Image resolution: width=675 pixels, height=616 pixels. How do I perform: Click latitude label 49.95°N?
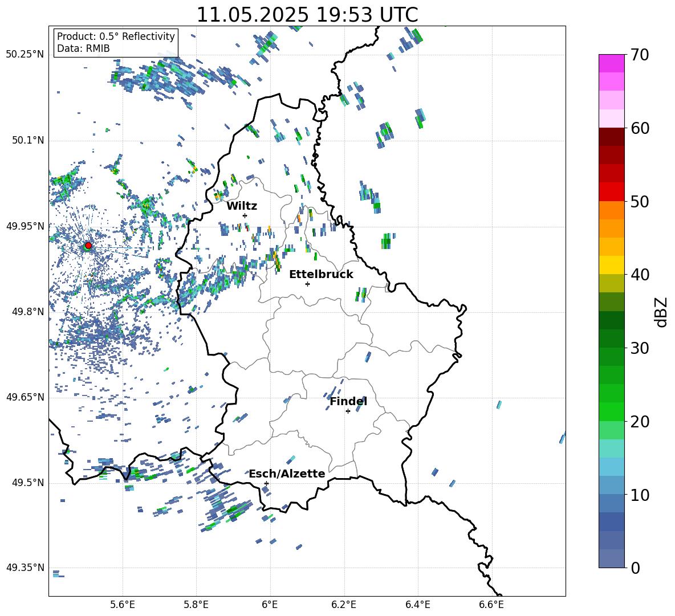coord(25,226)
